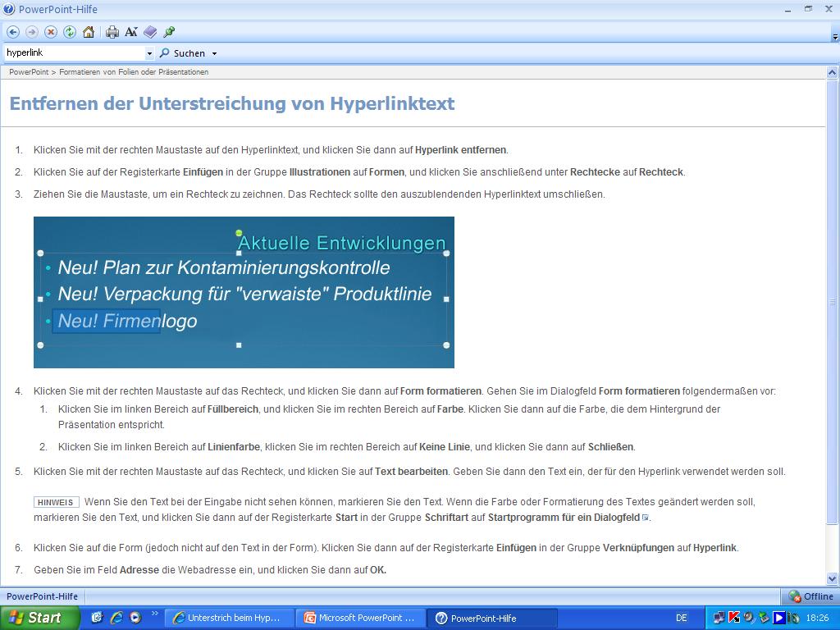This screenshot has height=630, width=840.
Task: Change font size with the AA icon
Action: (131, 32)
